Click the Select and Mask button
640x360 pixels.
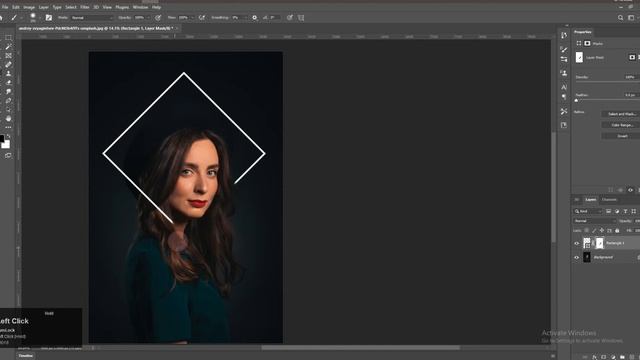[x=621, y=114]
